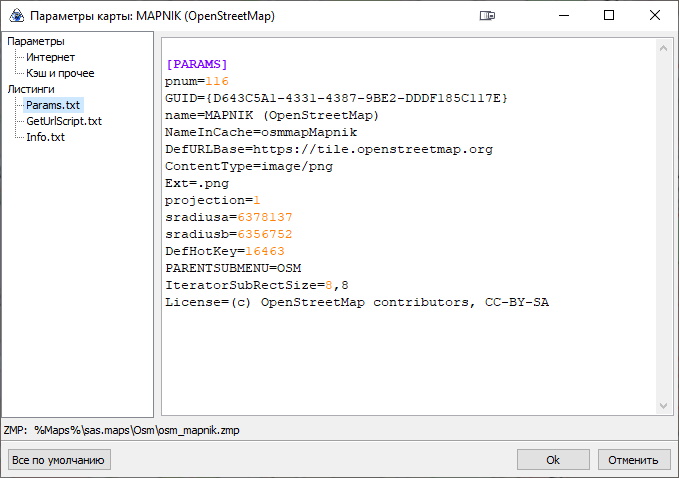Open the Кэш и прочее page
Viewport: 679px width, 478px height.
pyautogui.click(x=60, y=73)
